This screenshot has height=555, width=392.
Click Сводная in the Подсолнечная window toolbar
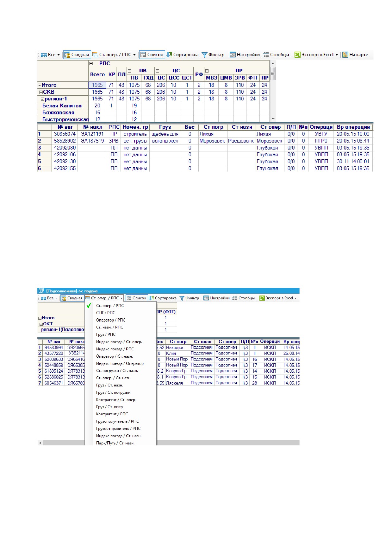72,298
